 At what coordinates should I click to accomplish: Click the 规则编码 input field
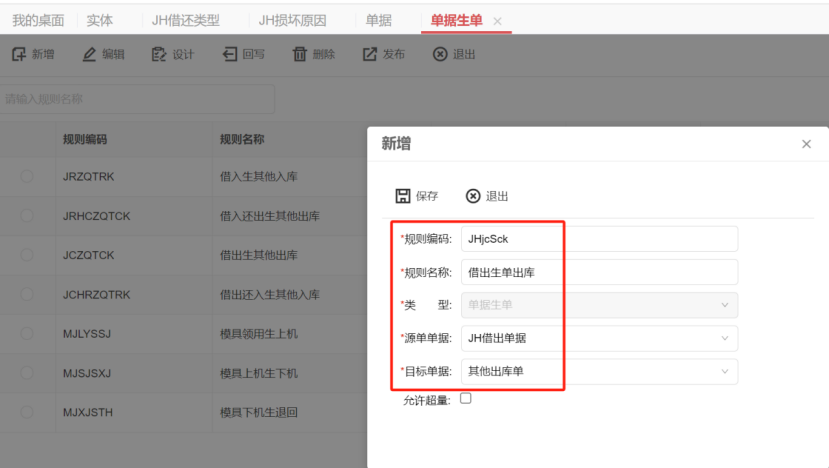click(600, 239)
